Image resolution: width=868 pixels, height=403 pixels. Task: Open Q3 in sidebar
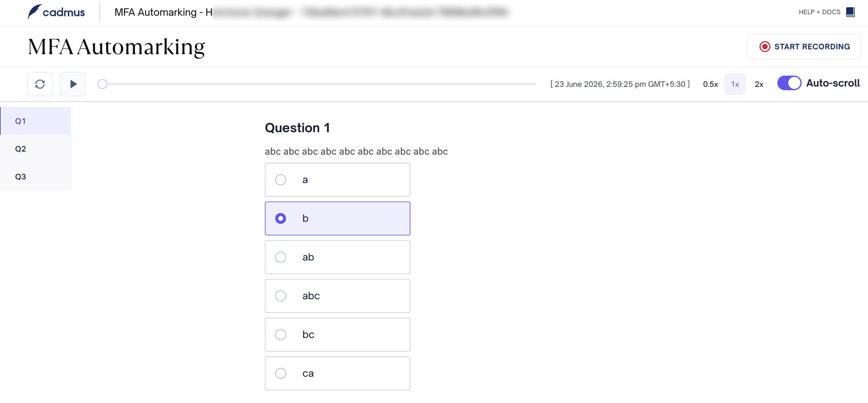(35, 177)
